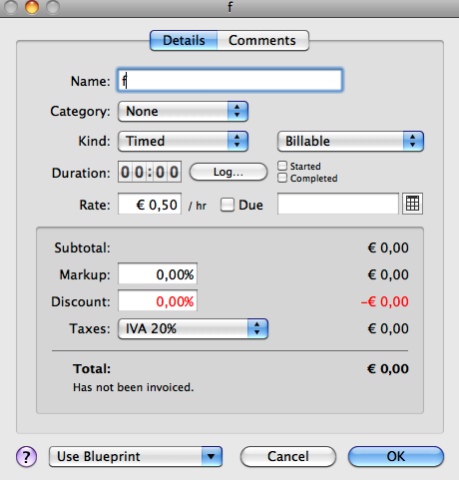The height and width of the screenshot is (480, 459).
Task: Expand the Taxes dropdown showing IVA 20%
Action: [x=193, y=329]
